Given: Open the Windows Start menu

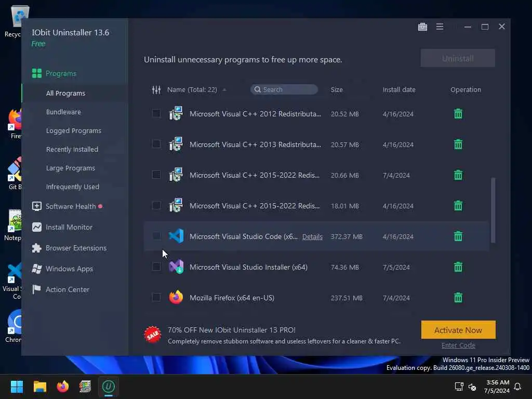Looking at the screenshot, I should click(x=17, y=387).
